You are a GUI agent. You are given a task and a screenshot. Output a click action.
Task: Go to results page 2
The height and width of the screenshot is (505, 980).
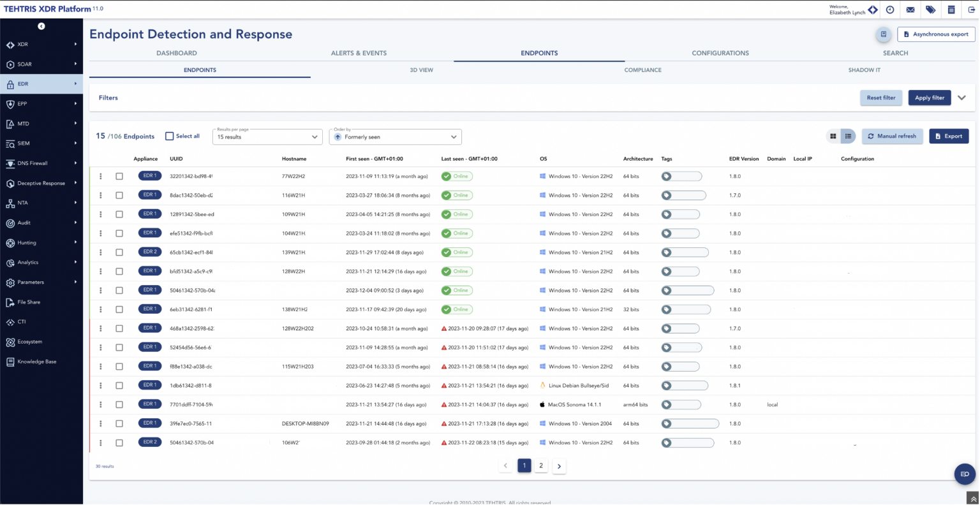click(541, 465)
